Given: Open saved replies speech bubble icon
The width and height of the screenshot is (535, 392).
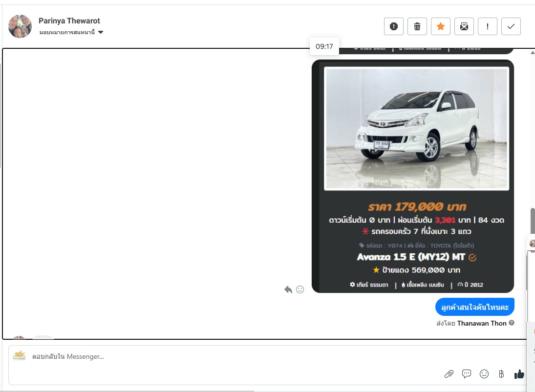Looking at the screenshot, I should [467, 374].
